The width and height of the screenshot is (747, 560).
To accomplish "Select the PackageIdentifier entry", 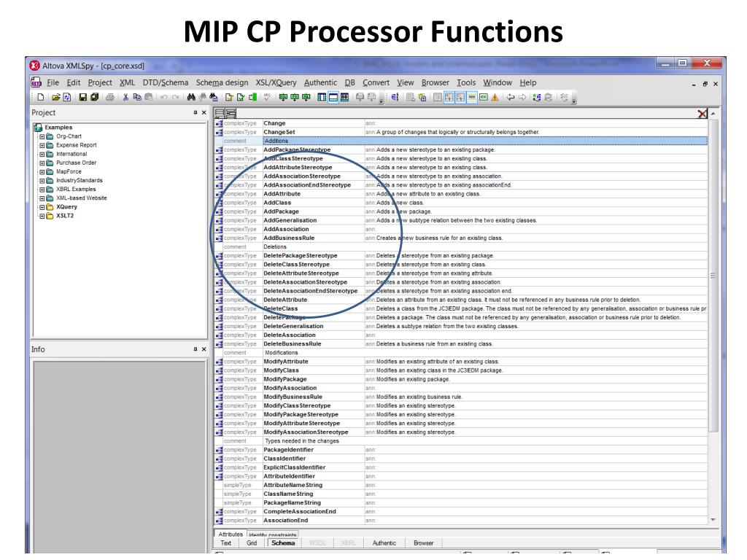I will pyautogui.click(x=288, y=449).
